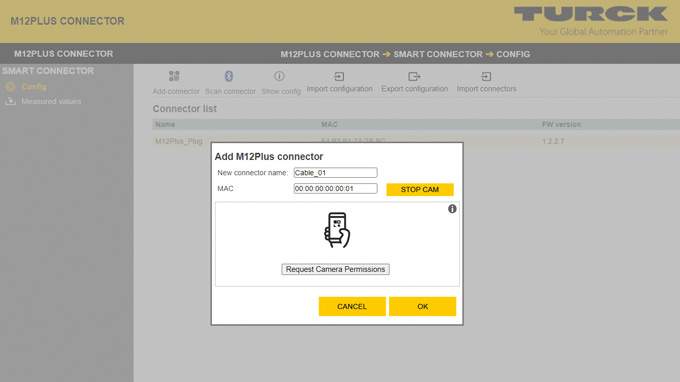Click the Export configuration icon
Screen dimensions: 680x382
coord(414,77)
